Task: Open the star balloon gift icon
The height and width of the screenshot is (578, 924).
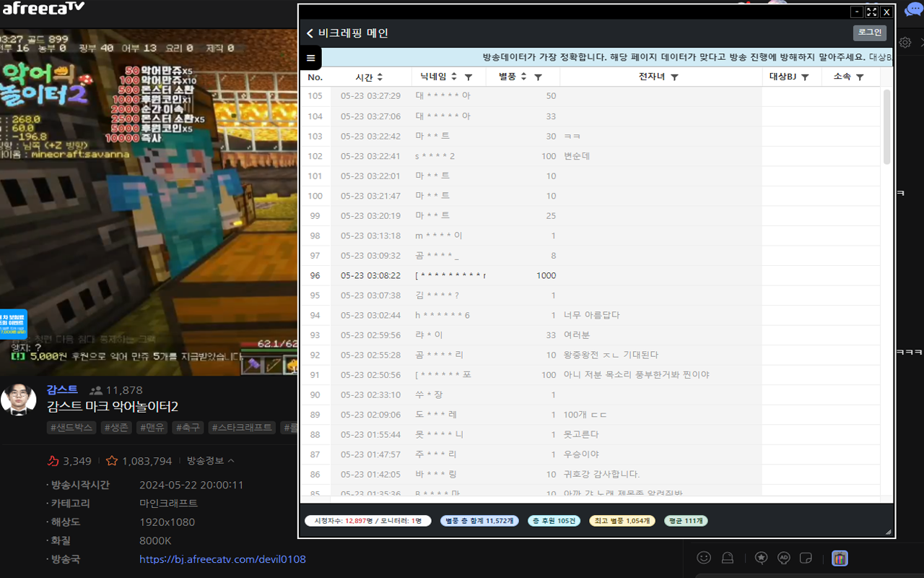Action: [x=761, y=558]
